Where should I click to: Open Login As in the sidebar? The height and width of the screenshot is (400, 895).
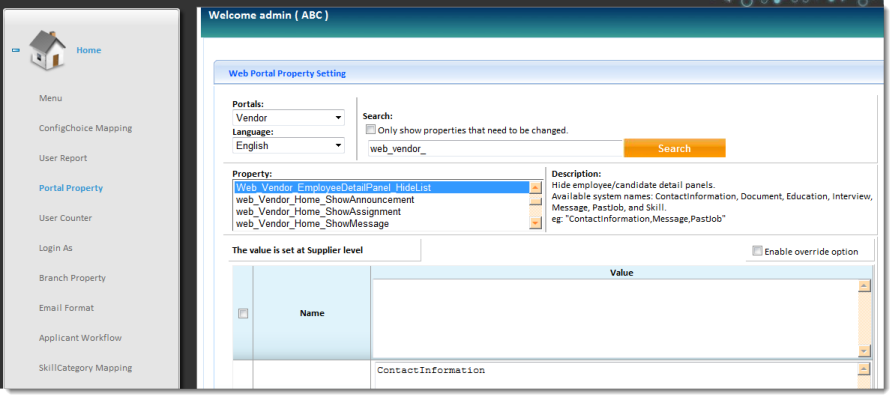[56, 248]
